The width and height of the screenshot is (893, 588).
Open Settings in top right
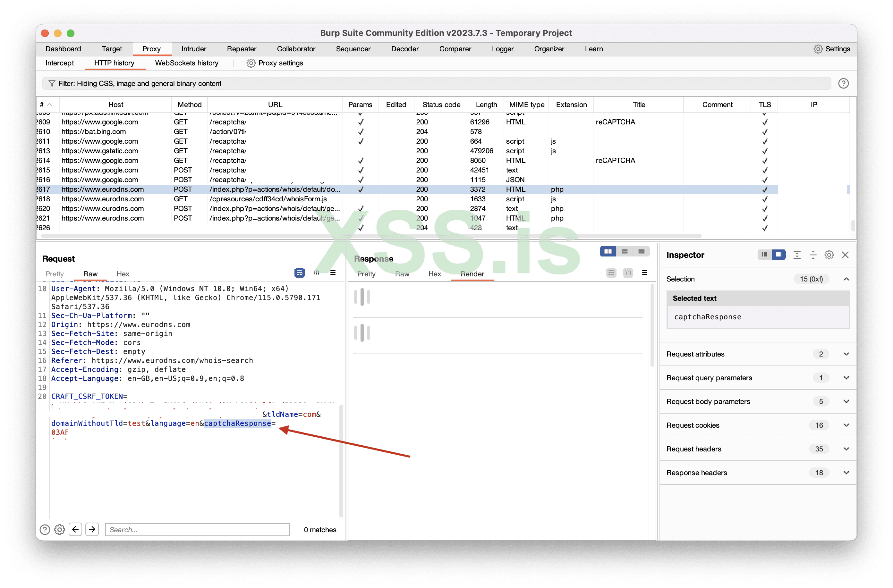[x=831, y=49]
